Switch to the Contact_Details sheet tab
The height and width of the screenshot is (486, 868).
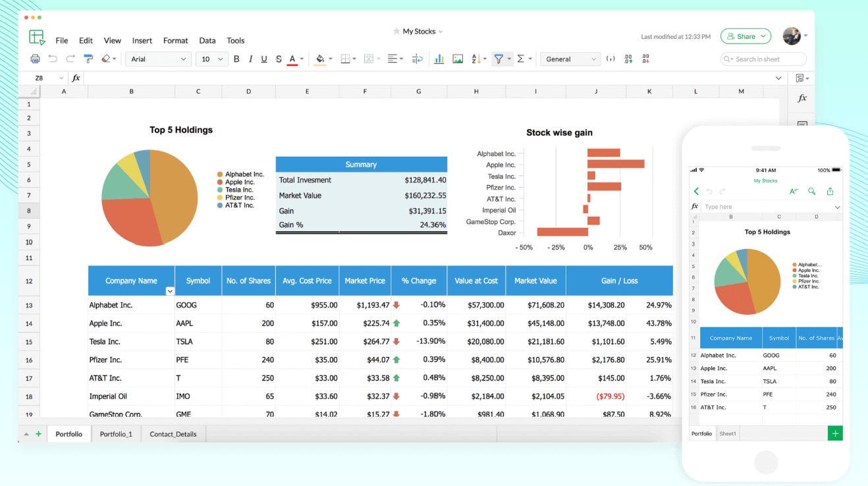click(173, 433)
